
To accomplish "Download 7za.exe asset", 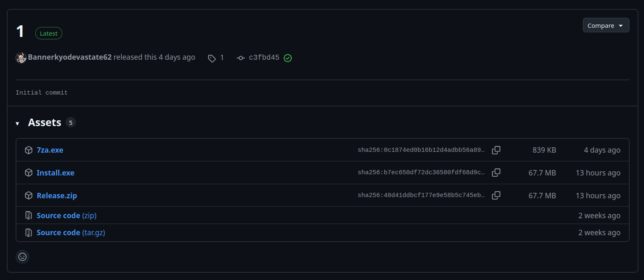I will tap(50, 150).
